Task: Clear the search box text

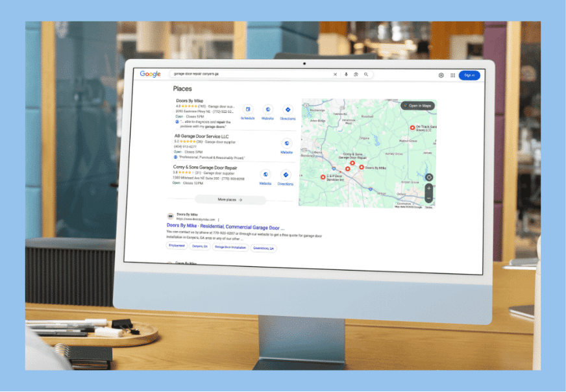Action: point(336,75)
